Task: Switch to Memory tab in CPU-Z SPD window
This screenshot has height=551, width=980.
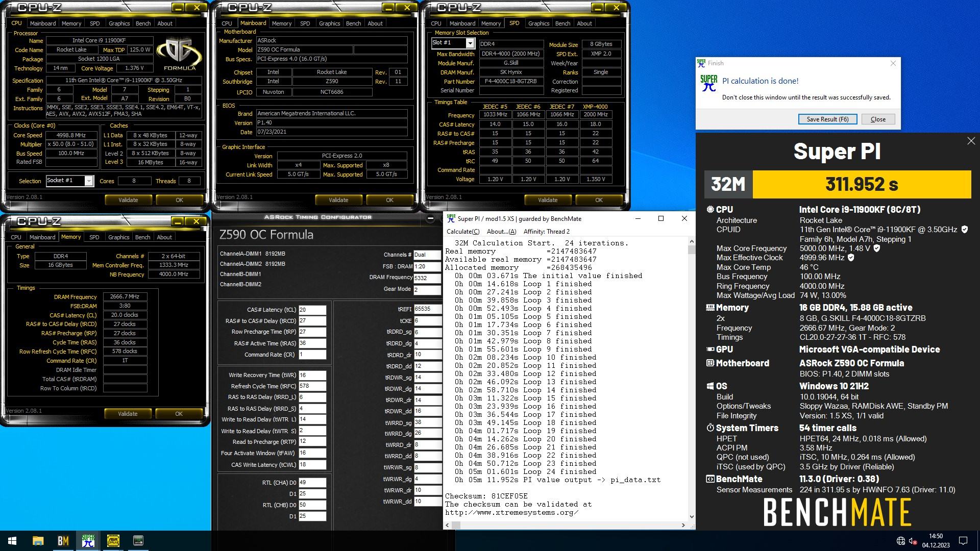Action: click(x=491, y=23)
